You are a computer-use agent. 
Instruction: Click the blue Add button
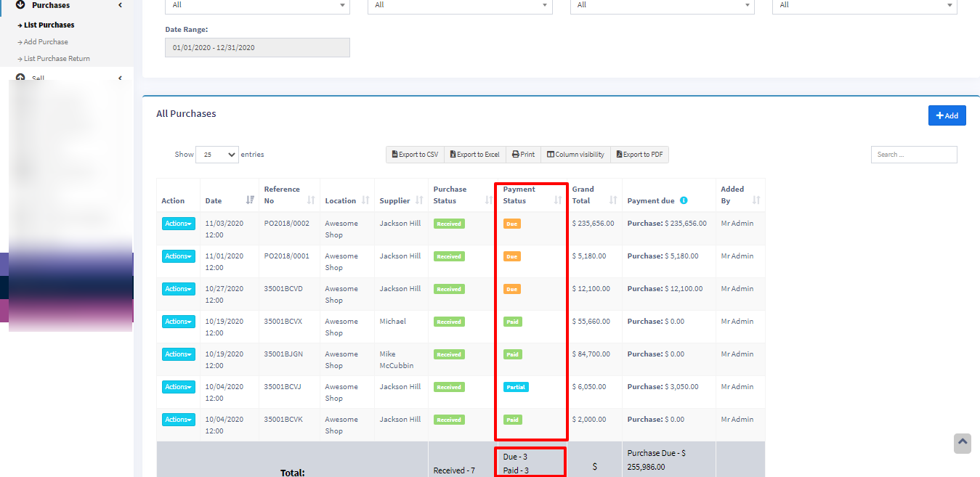(947, 115)
